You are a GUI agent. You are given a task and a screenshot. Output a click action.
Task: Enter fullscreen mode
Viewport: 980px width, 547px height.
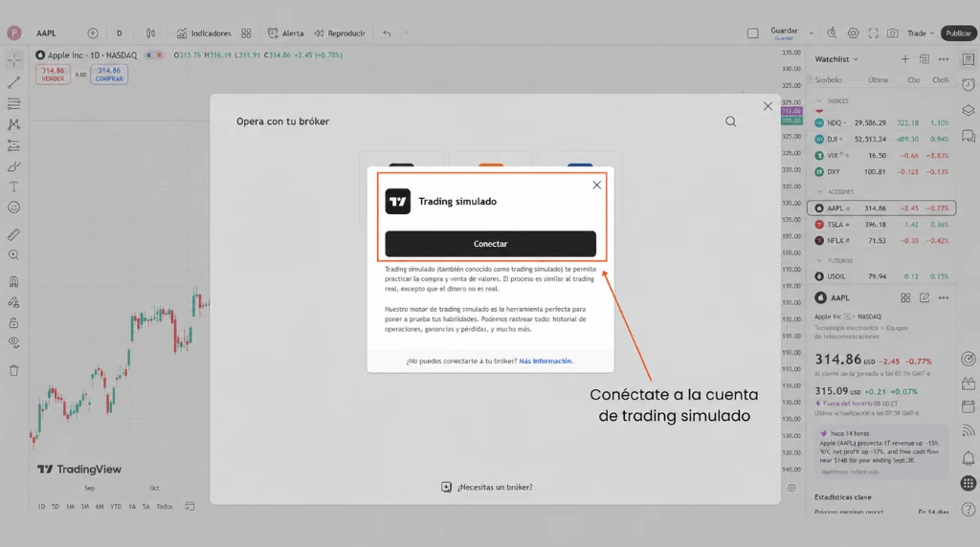[x=873, y=33]
